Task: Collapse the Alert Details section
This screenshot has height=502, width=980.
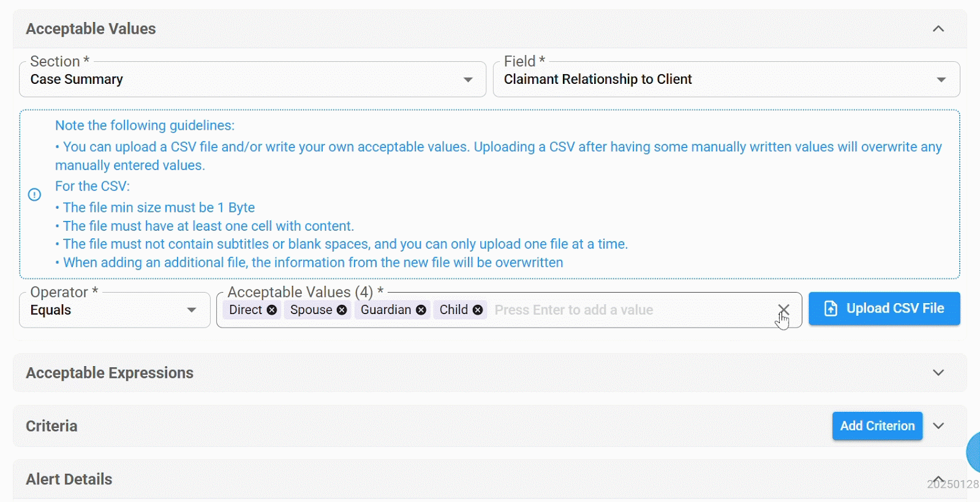Action: click(938, 479)
